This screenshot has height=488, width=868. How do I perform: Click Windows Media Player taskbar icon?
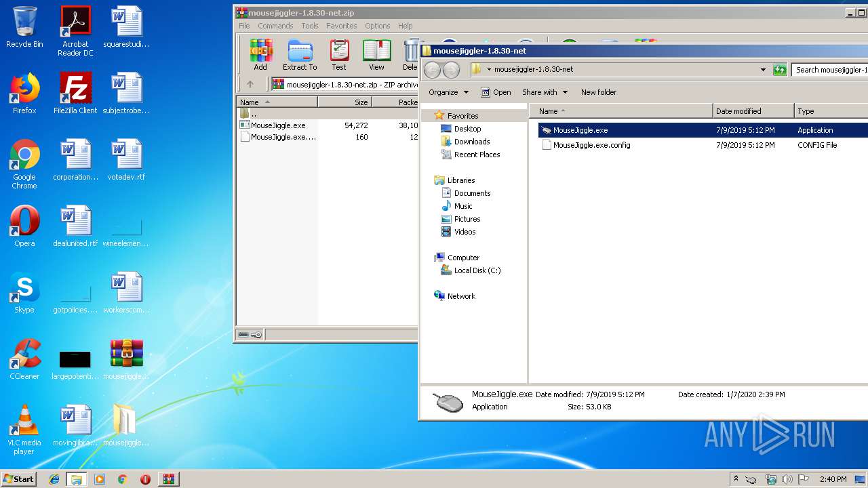100,479
